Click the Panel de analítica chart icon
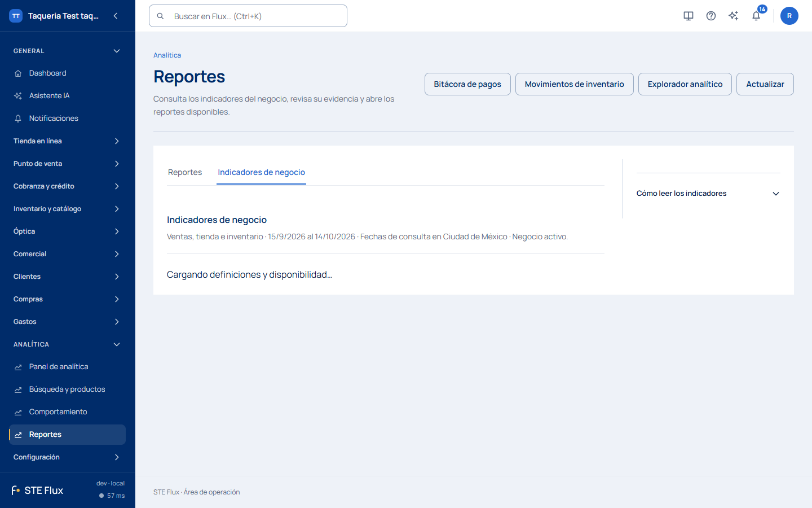 (18, 367)
